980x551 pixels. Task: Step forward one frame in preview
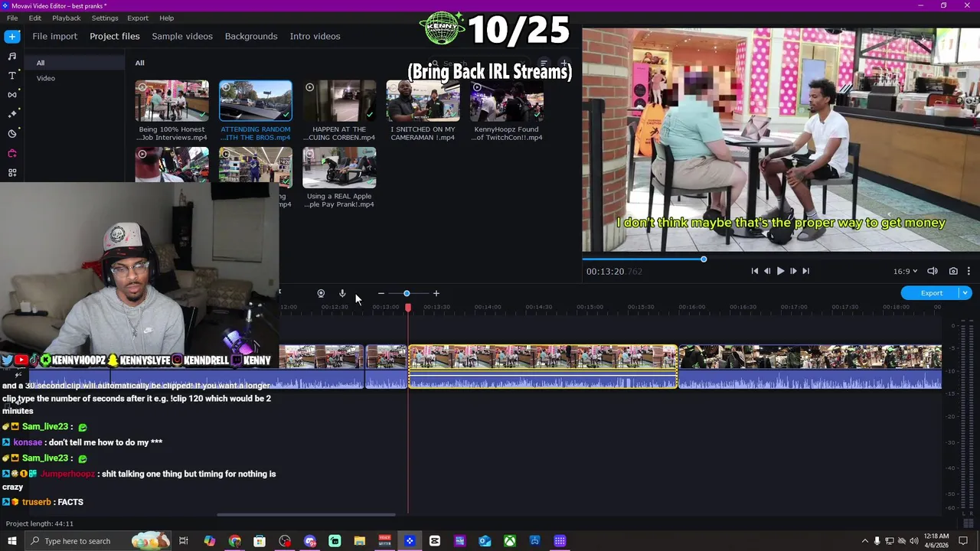(793, 271)
